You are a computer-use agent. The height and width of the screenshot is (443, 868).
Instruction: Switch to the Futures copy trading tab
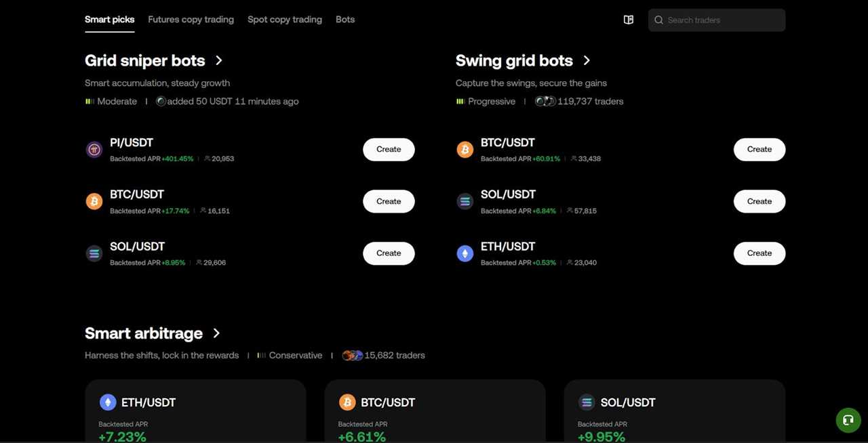pyautogui.click(x=191, y=19)
